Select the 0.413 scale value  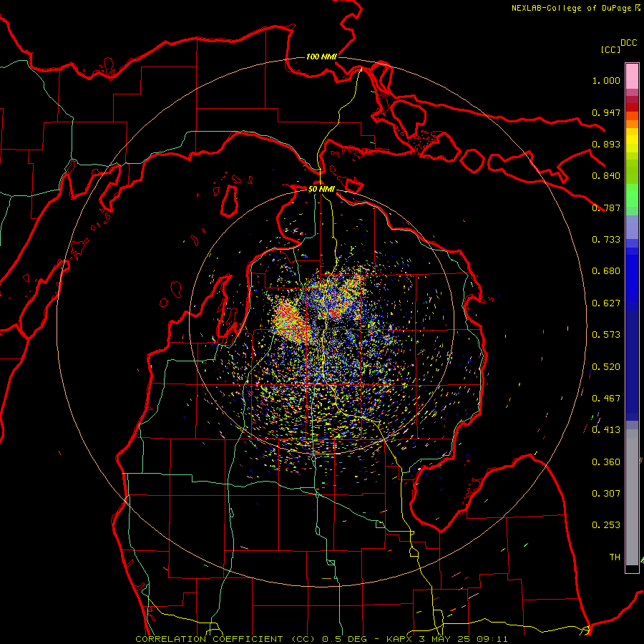(x=606, y=430)
